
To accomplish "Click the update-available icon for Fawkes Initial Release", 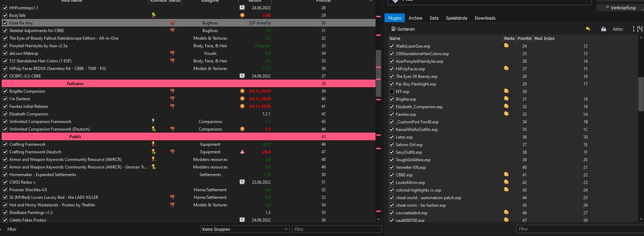I will 242,106.
